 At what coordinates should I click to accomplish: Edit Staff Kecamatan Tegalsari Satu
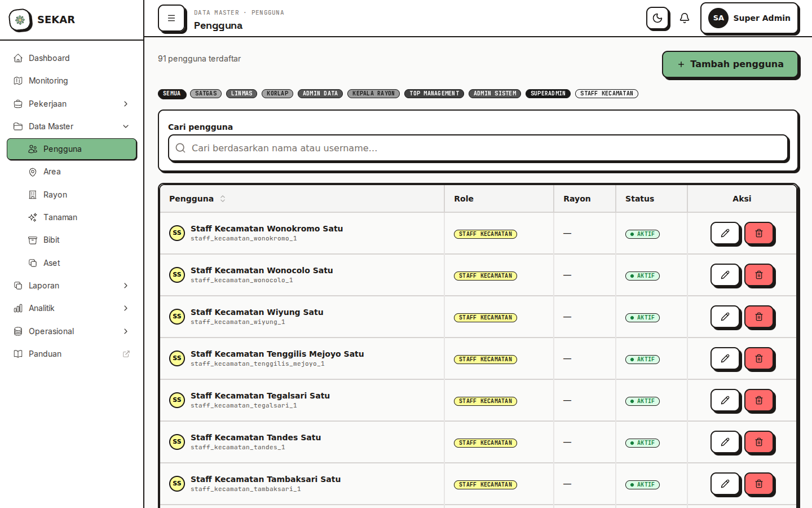[x=725, y=400]
